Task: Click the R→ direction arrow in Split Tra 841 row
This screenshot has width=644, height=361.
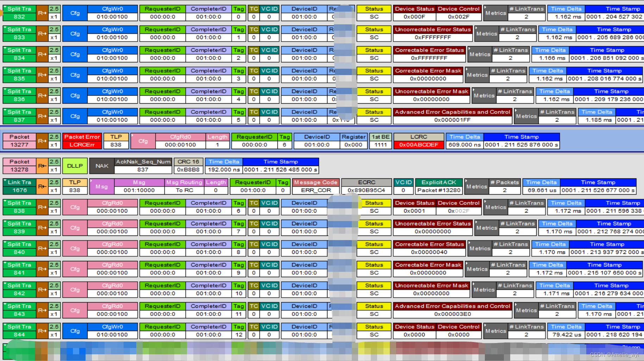Action: coord(42,269)
